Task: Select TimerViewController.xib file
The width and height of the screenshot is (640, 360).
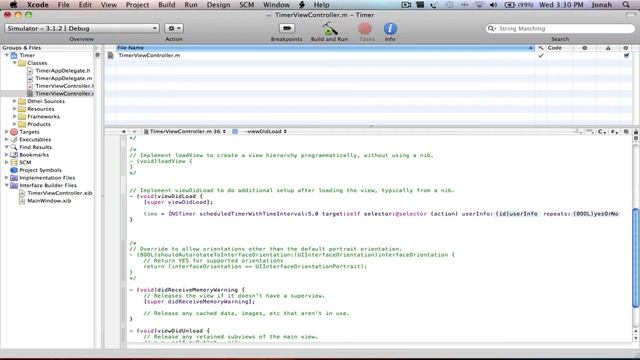Action: coord(60,193)
